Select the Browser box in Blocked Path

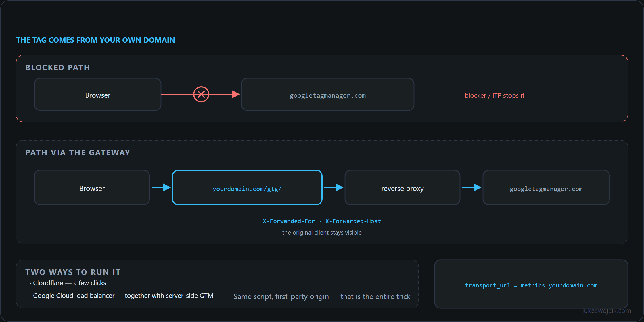98,94
